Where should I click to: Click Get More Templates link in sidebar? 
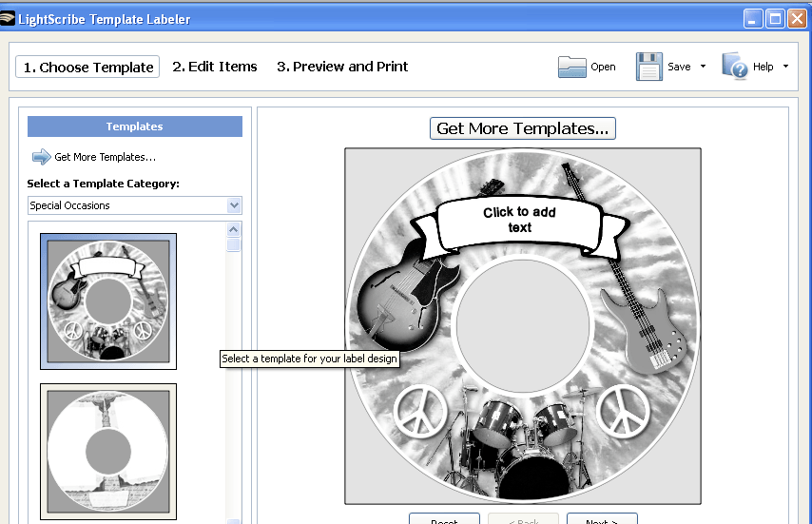click(x=106, y=157)
